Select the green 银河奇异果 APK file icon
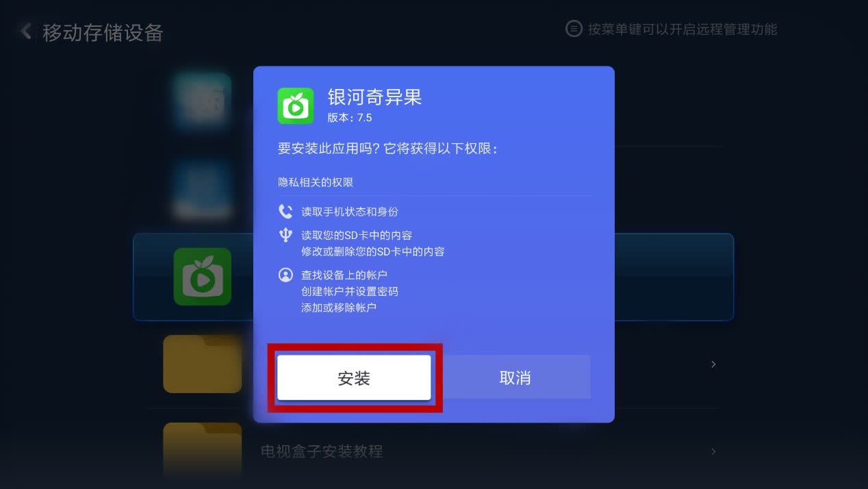Viewport: 868px width, 489px height. point(202,277)
